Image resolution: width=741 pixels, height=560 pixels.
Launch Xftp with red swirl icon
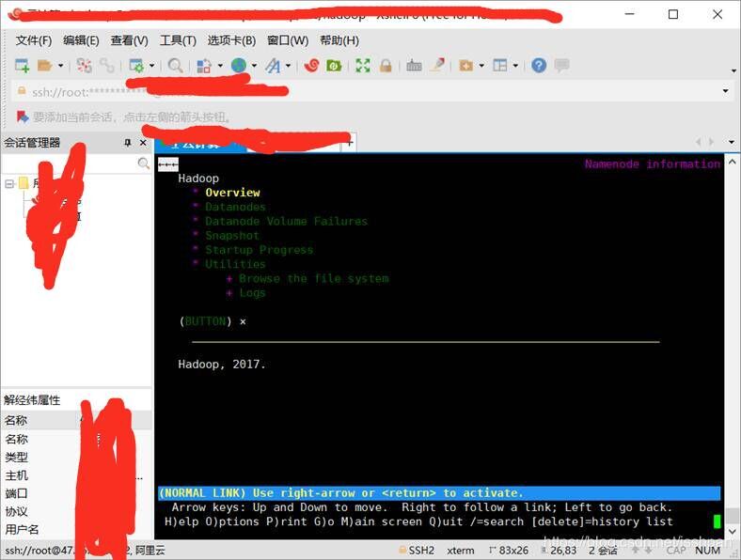pyautogui.click(x=311, y=66)
